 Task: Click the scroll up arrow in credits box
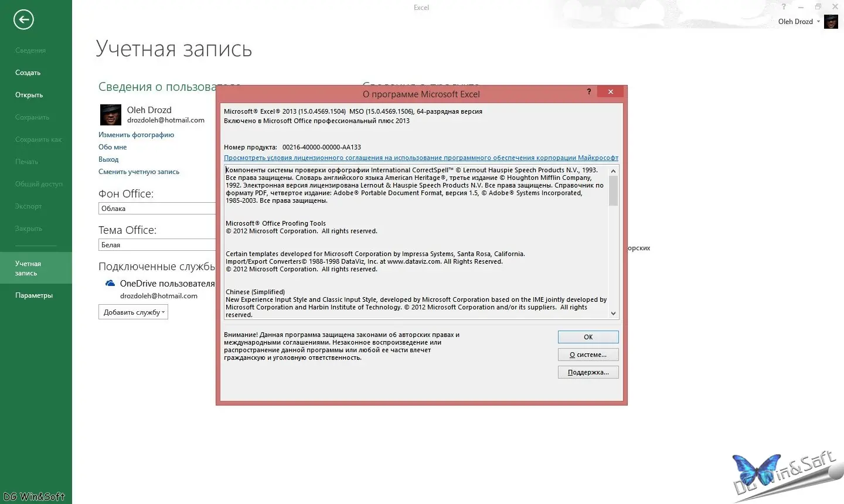point(614,171)
